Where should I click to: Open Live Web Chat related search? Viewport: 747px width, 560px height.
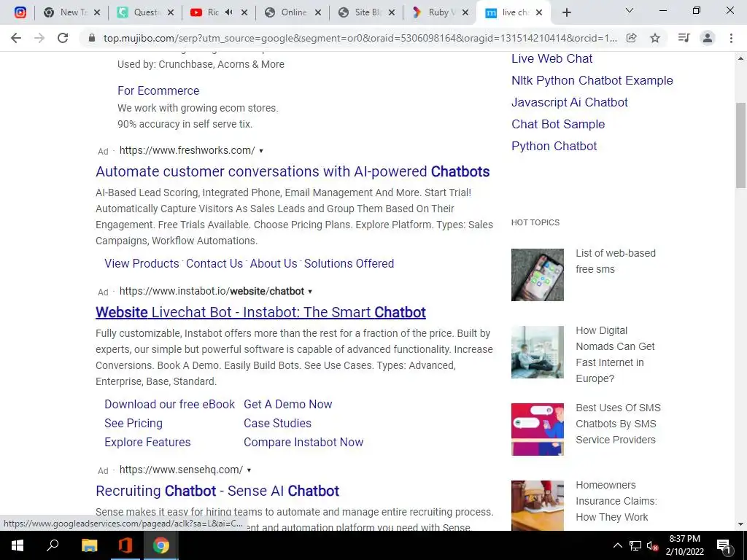coord(551,58)
